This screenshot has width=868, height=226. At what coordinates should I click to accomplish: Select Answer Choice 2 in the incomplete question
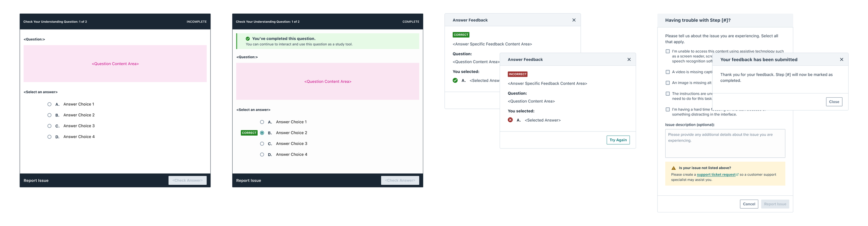(x=49, y=115)
